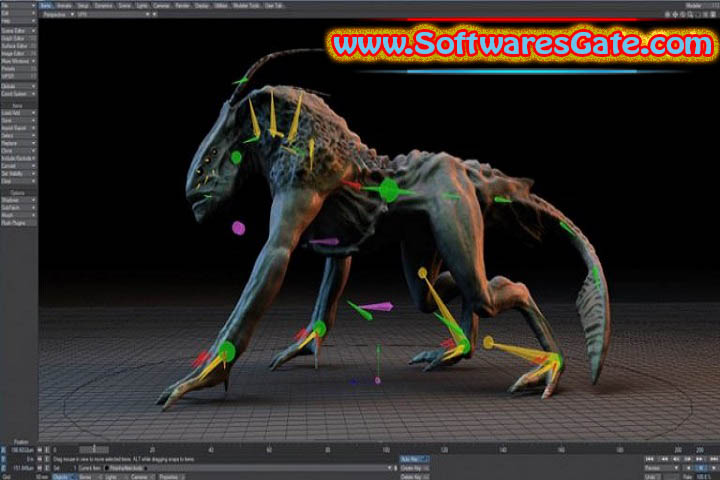Click the Flush Plugins button
Image resolution: width=720 pixels, height=480 pixels.
pyautogui.click(x=18, y=223)
